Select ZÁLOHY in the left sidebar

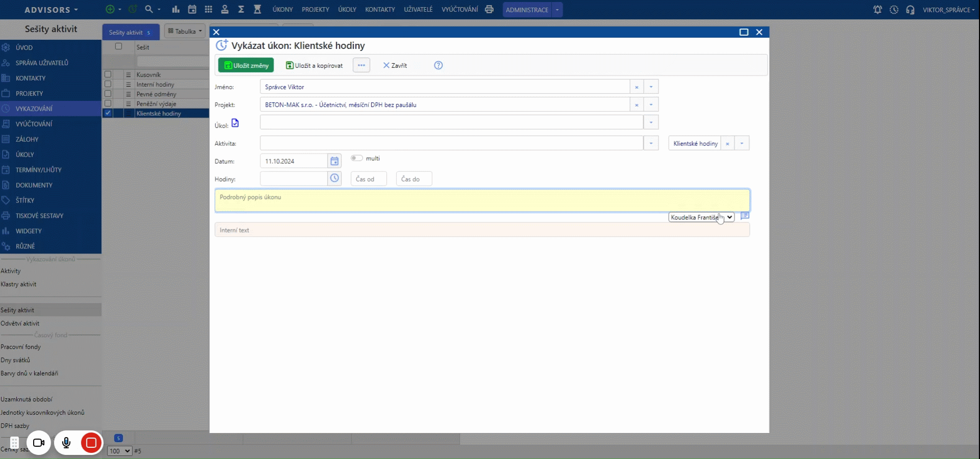(x=27, y=139)
